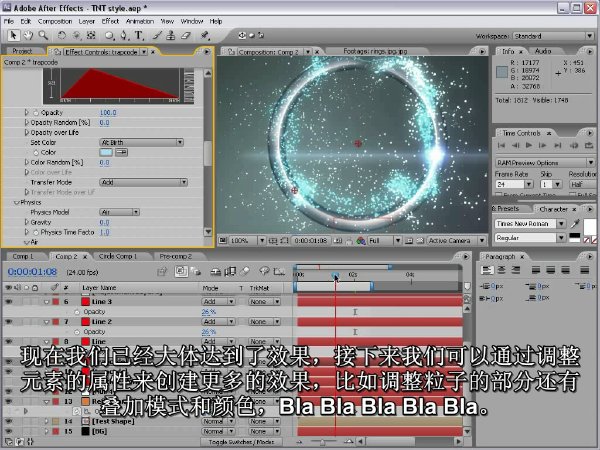Click the Justify all paragraph icon
The height and width of the screenshot is (450, 600).
coord(584,270)
